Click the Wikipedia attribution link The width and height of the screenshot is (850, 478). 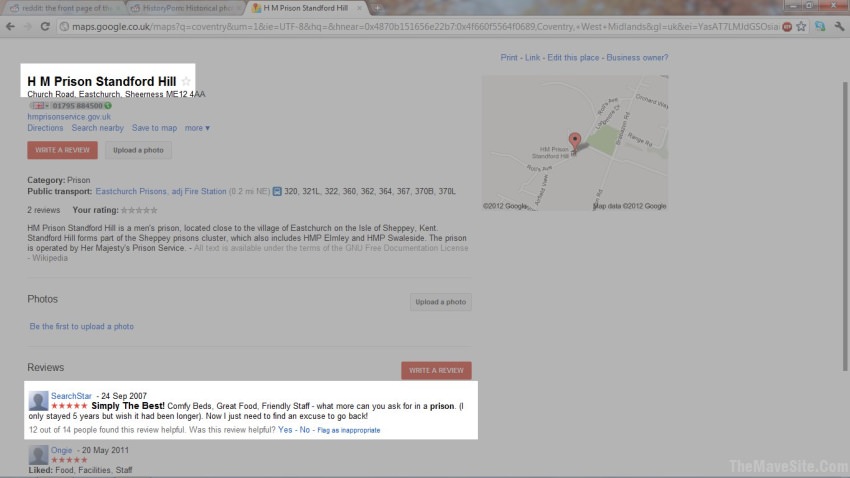pos(50,258)
